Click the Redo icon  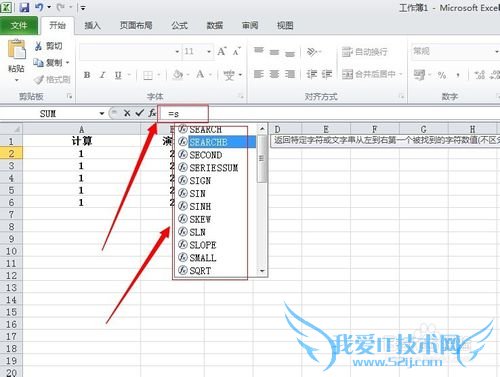61,7
